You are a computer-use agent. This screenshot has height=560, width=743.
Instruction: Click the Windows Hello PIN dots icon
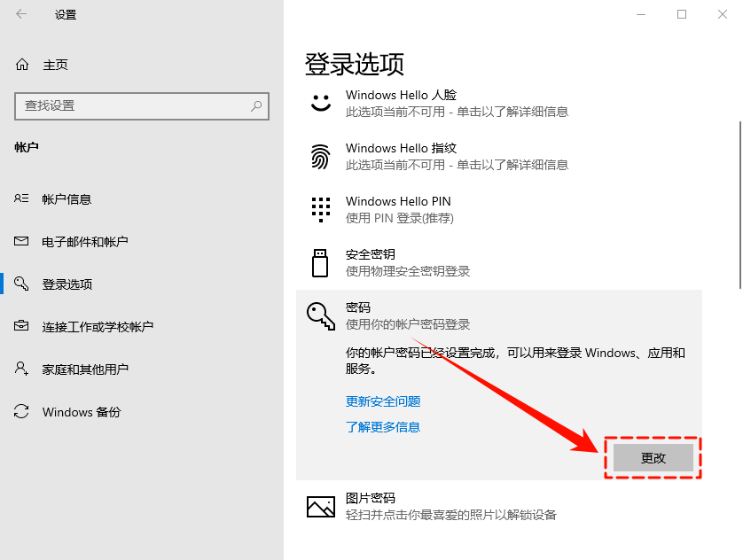coord(320,209)
